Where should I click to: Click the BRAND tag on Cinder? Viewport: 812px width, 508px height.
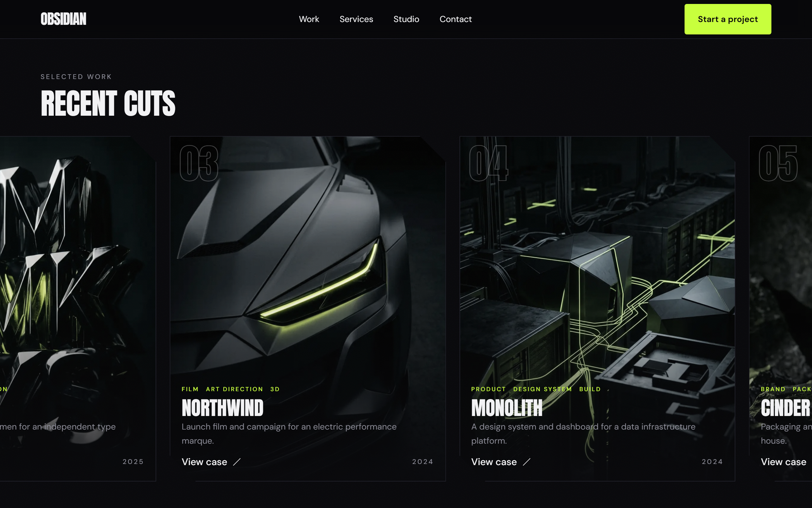coord(773,389)
